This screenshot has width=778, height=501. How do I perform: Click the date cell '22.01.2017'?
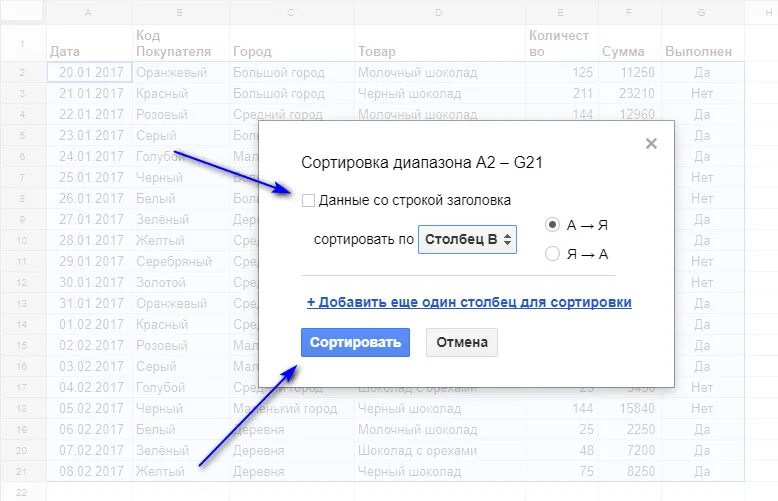point(89,114)
